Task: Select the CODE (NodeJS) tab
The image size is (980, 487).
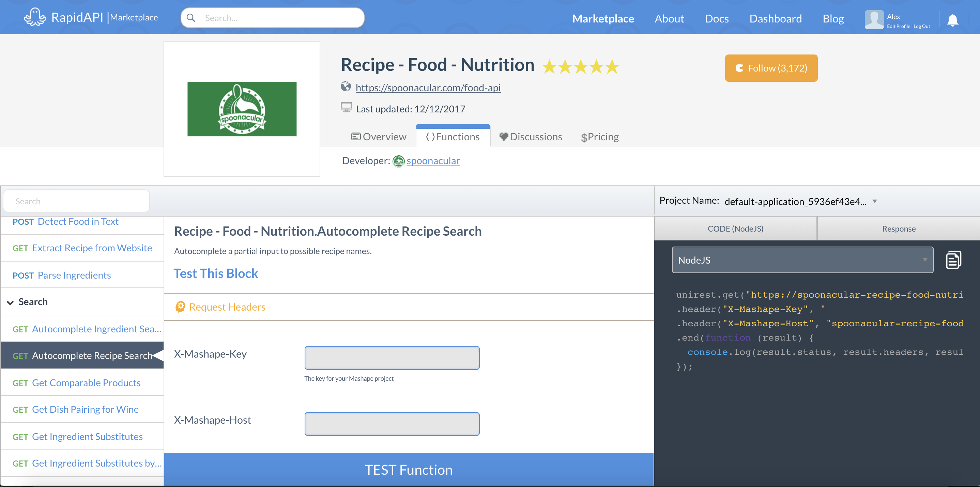Action: (735, 229)
